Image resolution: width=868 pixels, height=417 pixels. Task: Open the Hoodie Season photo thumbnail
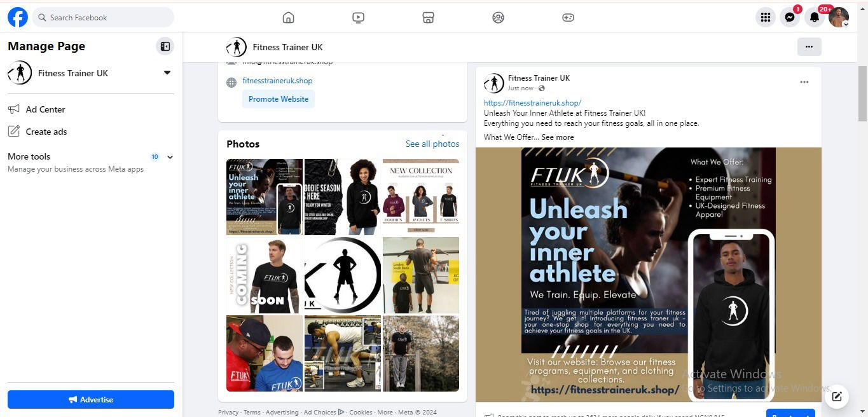point(342,197)
